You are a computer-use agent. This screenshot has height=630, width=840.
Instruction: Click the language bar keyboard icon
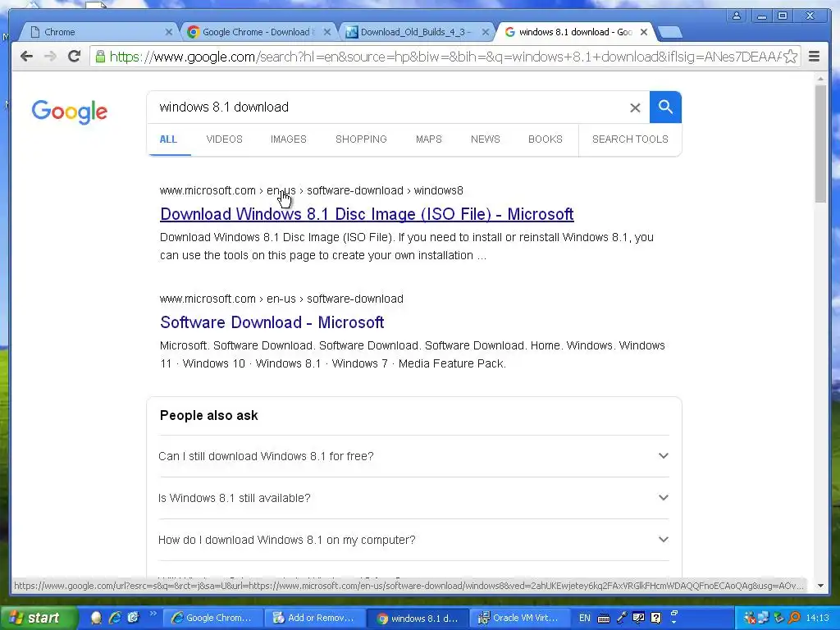point(604,619)
